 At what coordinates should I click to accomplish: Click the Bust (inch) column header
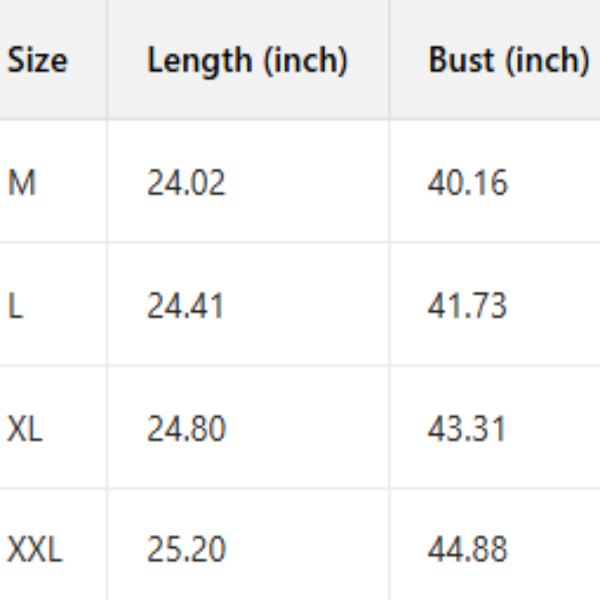coord(508,61)
